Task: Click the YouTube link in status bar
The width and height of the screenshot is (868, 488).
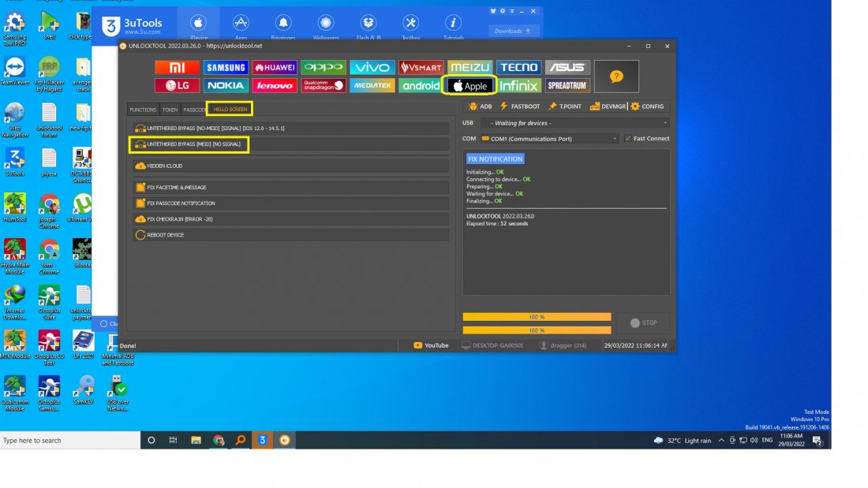Action: coord(431,345)
